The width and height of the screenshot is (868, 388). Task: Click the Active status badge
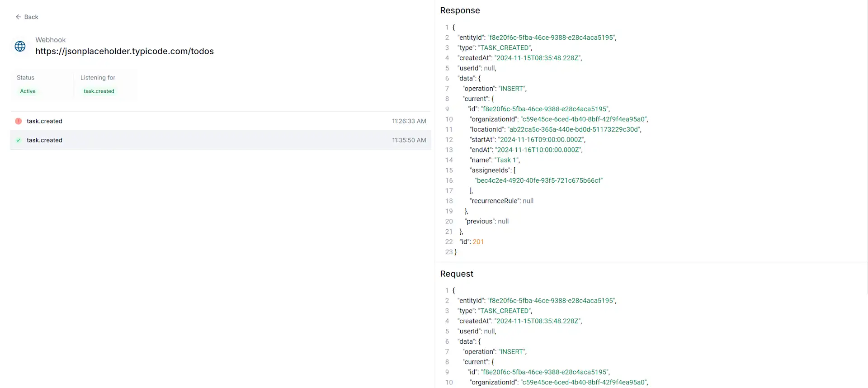pos(28,91)
